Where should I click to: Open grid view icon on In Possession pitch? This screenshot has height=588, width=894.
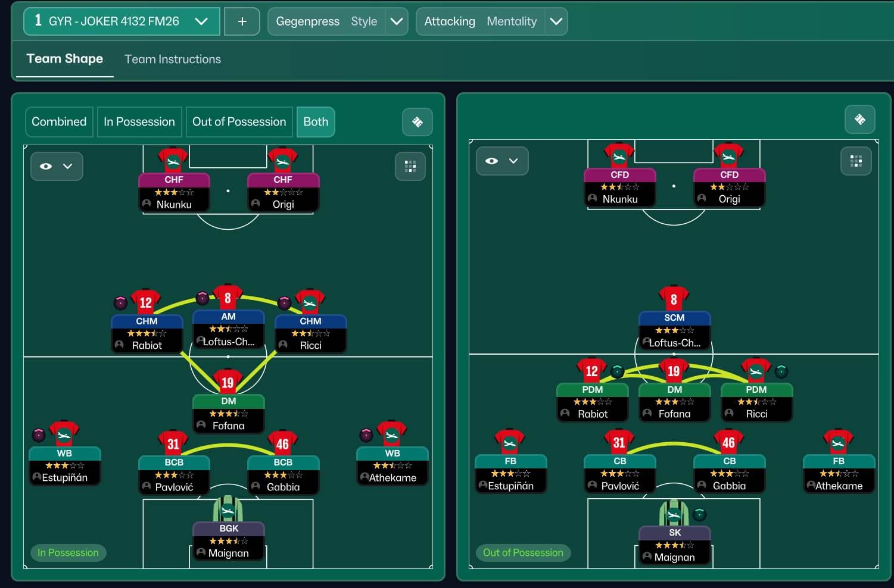[x=410, y=166]
